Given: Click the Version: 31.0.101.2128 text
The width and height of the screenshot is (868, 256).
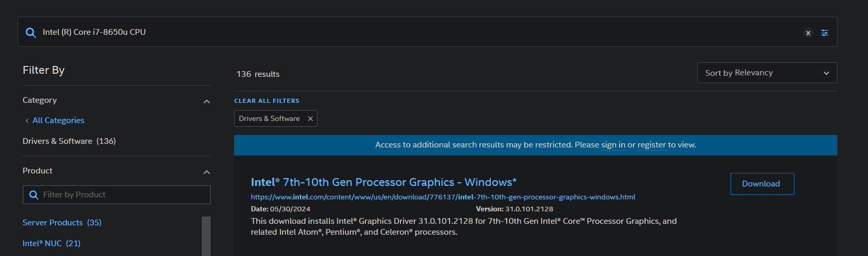Looking at the screenshot, I should 514,209.
